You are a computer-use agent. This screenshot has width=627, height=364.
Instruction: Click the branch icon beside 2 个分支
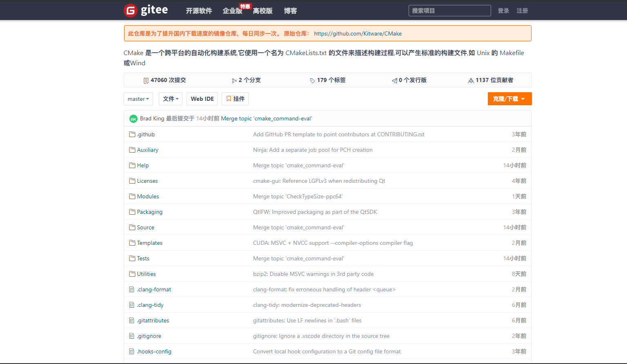tap(234, 80)
